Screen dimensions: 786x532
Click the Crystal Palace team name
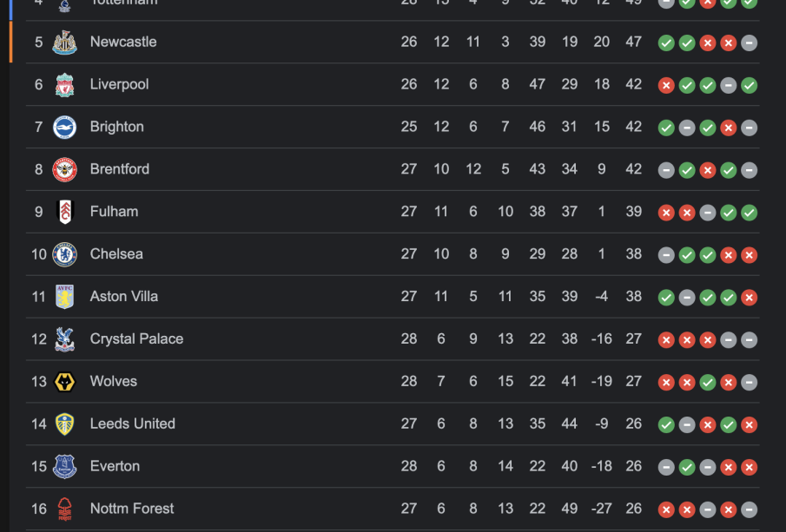pyautogui.click(x=136, y=338)
